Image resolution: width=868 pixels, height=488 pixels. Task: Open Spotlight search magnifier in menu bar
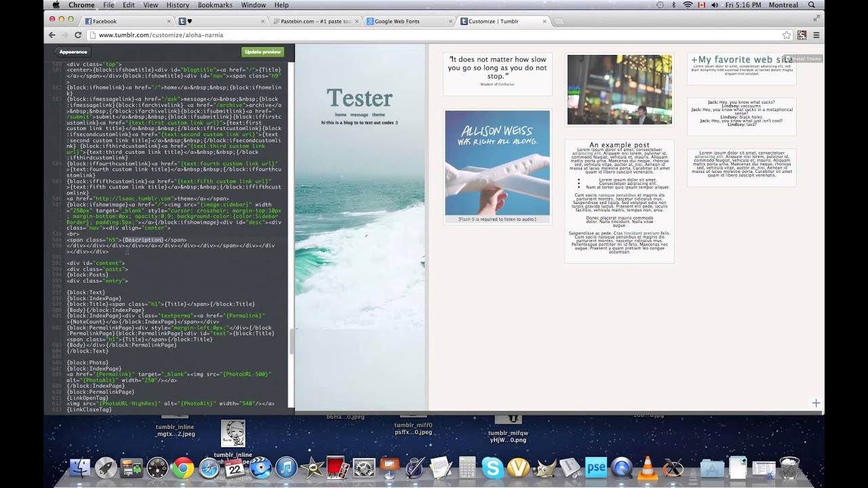coord(812,5)
